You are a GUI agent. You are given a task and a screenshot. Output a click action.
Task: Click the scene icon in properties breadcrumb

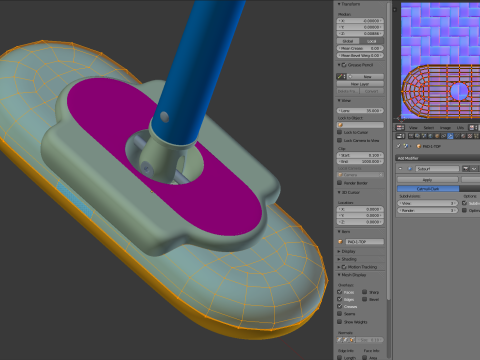coord(406,146)
